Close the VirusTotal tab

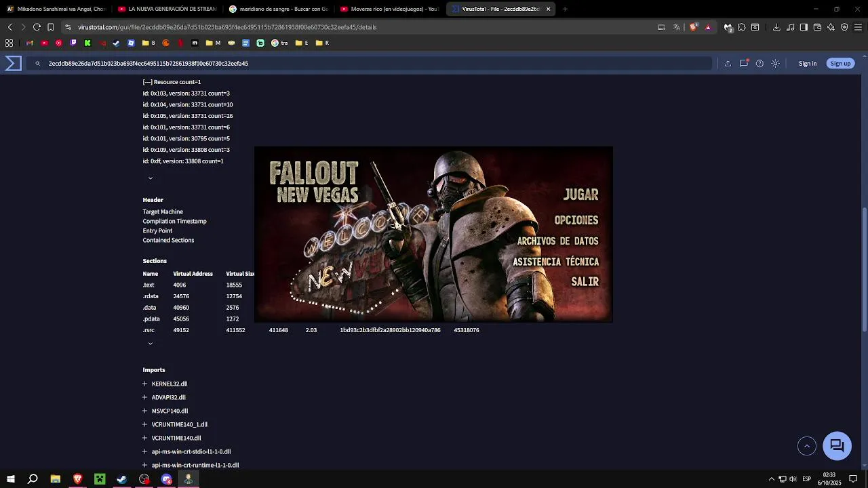tap(548, 9)
